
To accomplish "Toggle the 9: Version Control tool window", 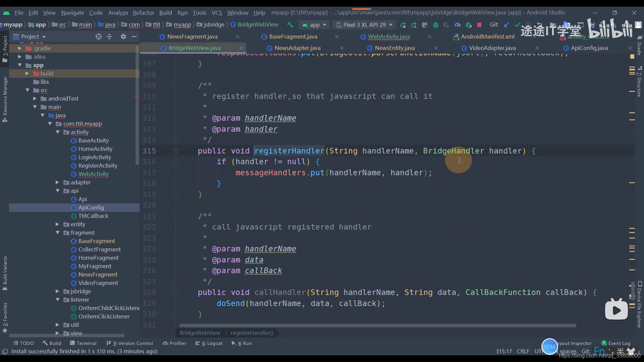I will (x=129, y=343).
